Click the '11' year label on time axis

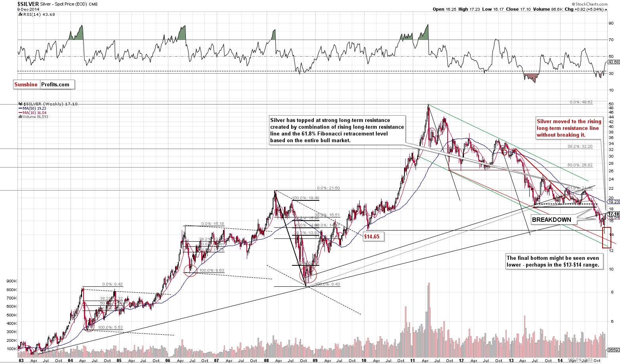point(413,360)
